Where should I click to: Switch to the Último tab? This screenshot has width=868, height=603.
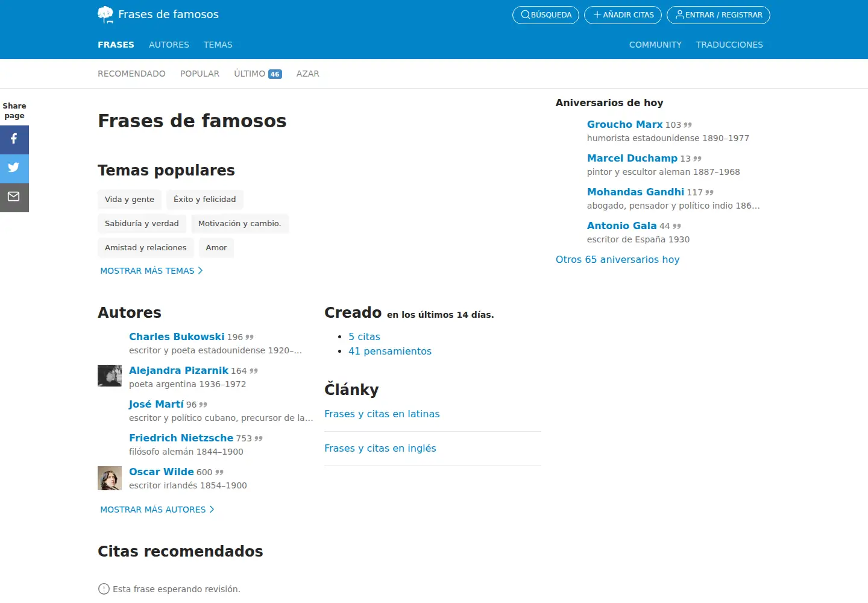[x=257, y=74]
